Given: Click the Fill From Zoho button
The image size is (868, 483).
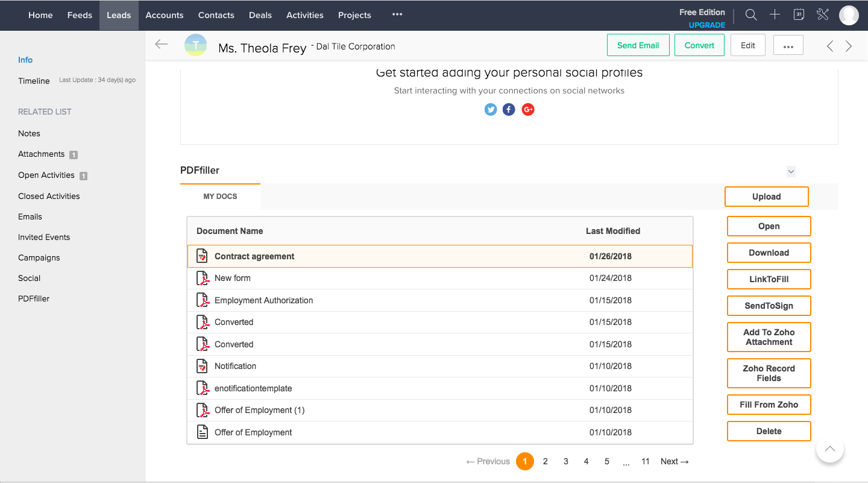Looking at the screenshot, I should click(x=769, y=405).
